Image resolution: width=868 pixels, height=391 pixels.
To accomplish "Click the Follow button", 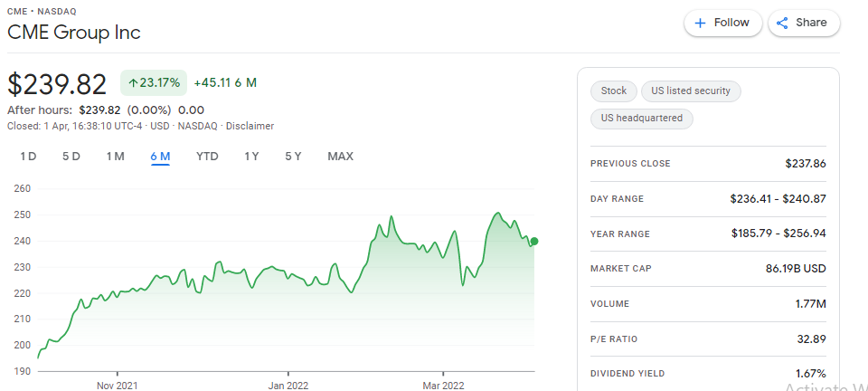I will (x=723, y=24).
